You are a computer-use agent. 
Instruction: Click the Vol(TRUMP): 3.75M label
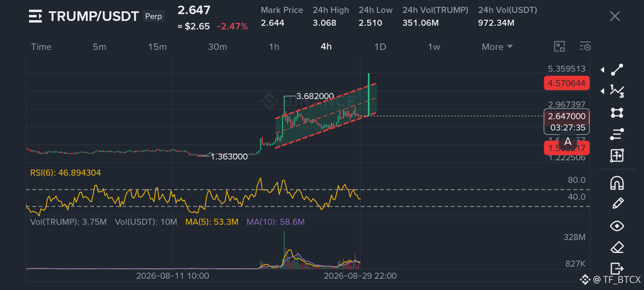click(68, 222)
